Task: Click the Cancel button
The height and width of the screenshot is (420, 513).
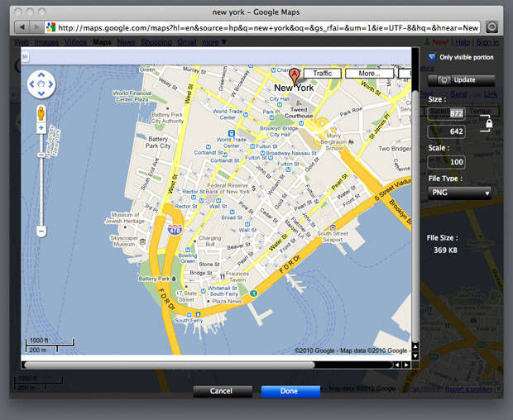Action: pyautogui.click(x=221, y=391)
